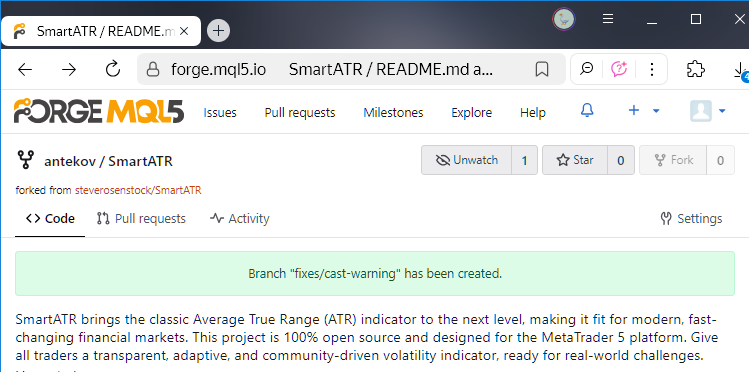Open the Help link
This screenshot has width=749, height=372.
pos(533,113)
